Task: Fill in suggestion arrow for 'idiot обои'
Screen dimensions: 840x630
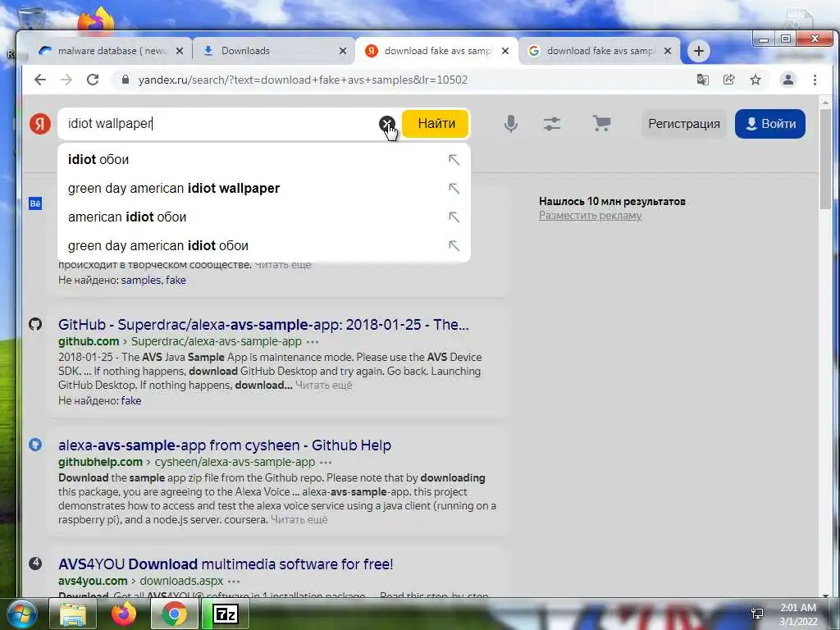Action: 454,160
